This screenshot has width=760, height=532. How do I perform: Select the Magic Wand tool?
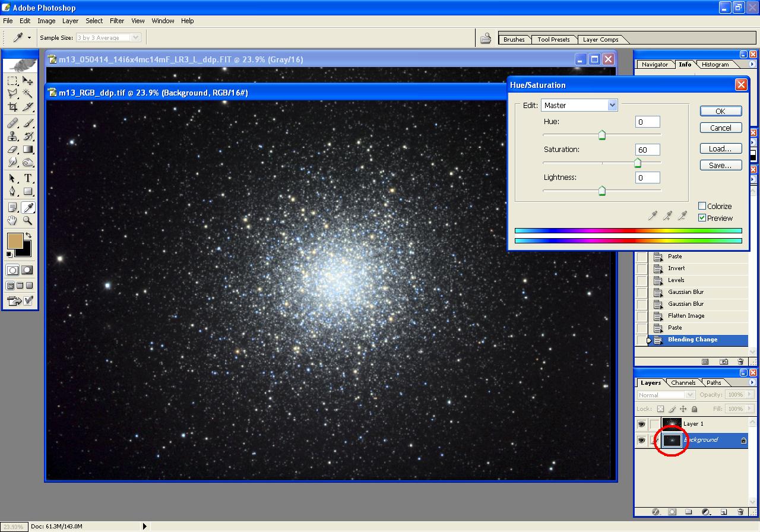coord(28,94)
